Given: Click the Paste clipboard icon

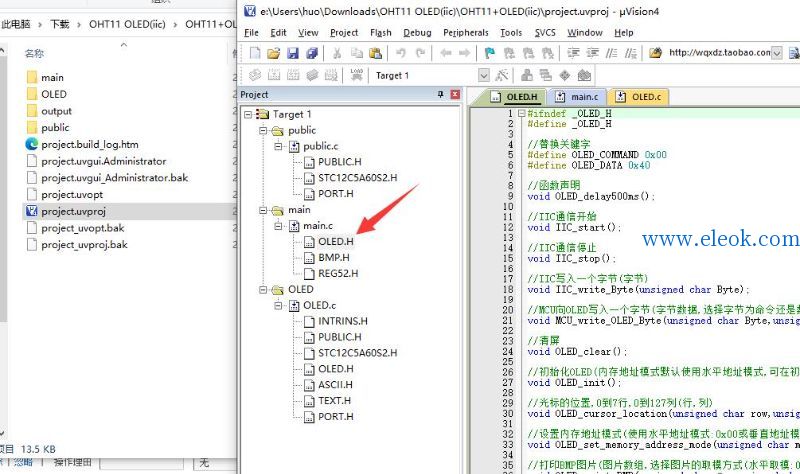Looking at the screenshot, I should click(x=376, y=53).
